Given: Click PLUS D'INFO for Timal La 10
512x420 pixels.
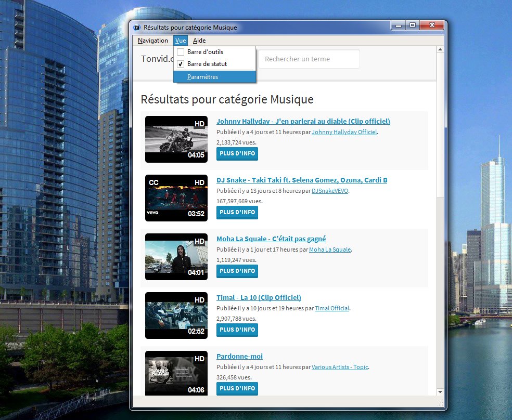Looking at the screenshot, I should click(x=237, y=330).
